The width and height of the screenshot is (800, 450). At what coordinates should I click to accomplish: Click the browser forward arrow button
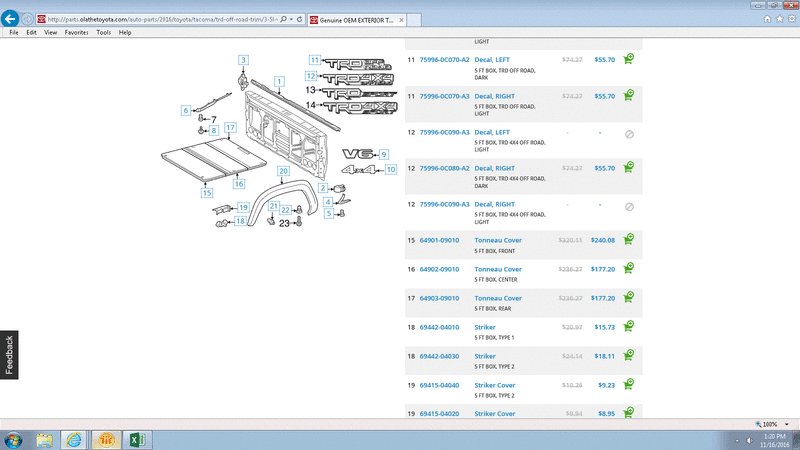pyautogui.click(x=28, y=19)
